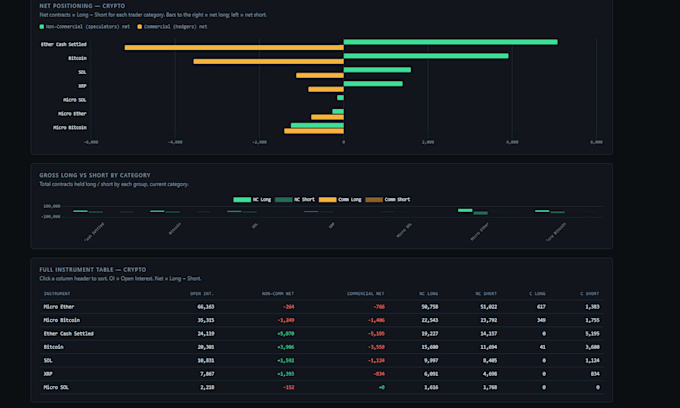
Task: Click the Micro Bitcoin NC Short value
Action: (x=490, y=320)
